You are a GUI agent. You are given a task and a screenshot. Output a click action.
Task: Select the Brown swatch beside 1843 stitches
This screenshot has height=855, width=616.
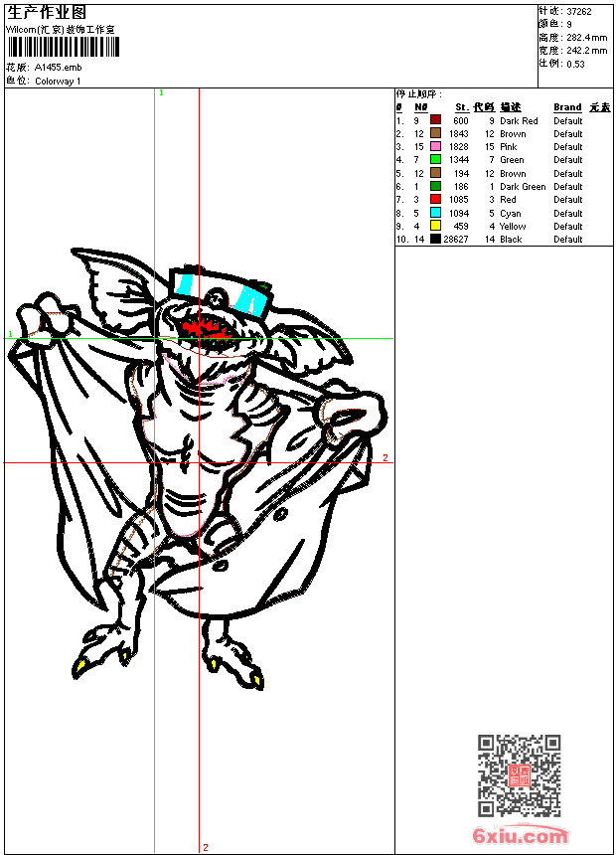(x=435, y=133)
